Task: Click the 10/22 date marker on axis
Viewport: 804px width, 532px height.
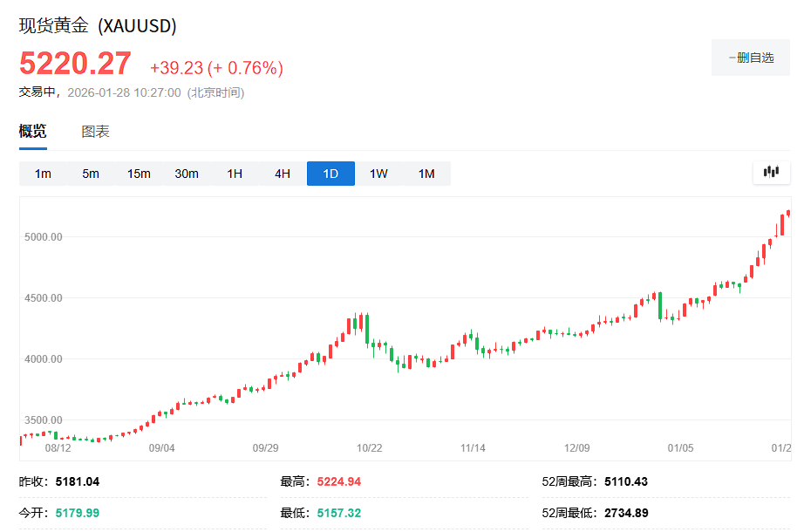Action: click(x=370, y=447)
